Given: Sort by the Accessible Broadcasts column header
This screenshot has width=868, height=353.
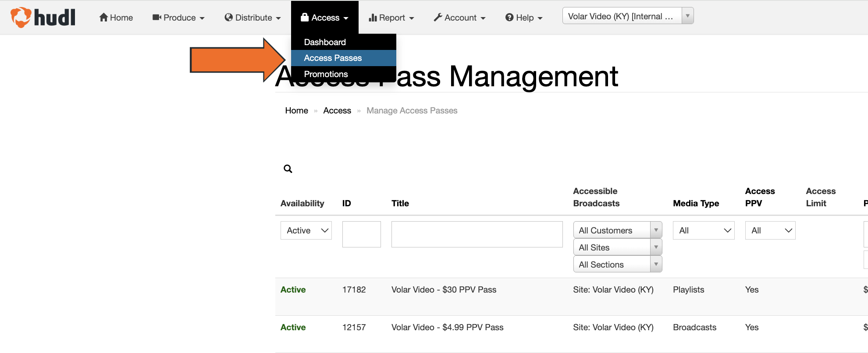Looking at the screenshot, I should [596, 197].
